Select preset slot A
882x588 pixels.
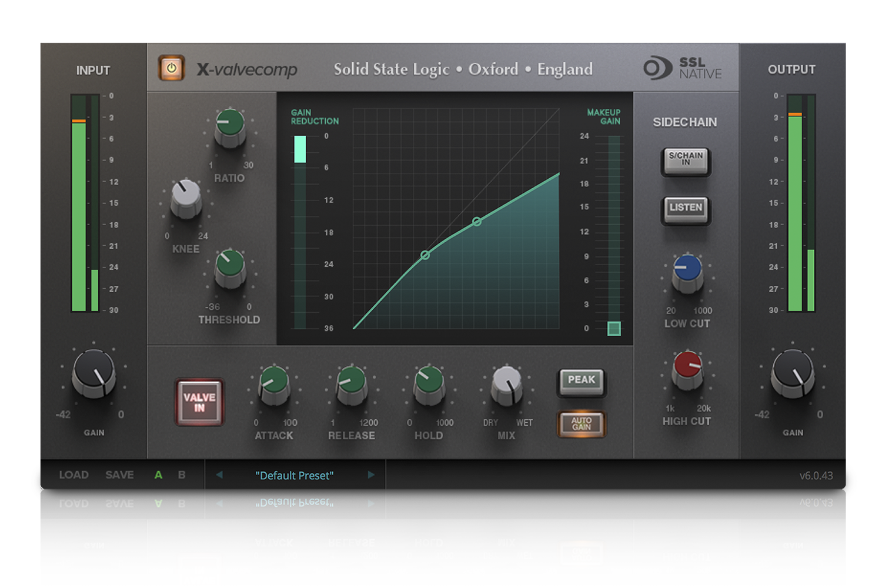tap(158, 475)
